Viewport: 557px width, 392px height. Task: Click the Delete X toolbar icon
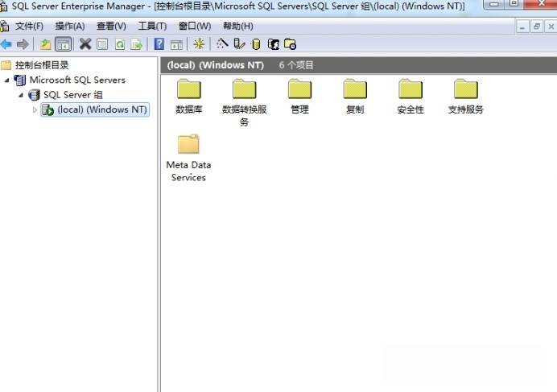click(x=85, y=44)
